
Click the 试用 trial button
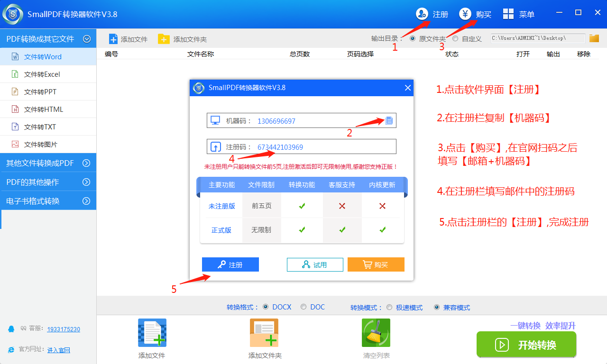[x=315, y=264]
